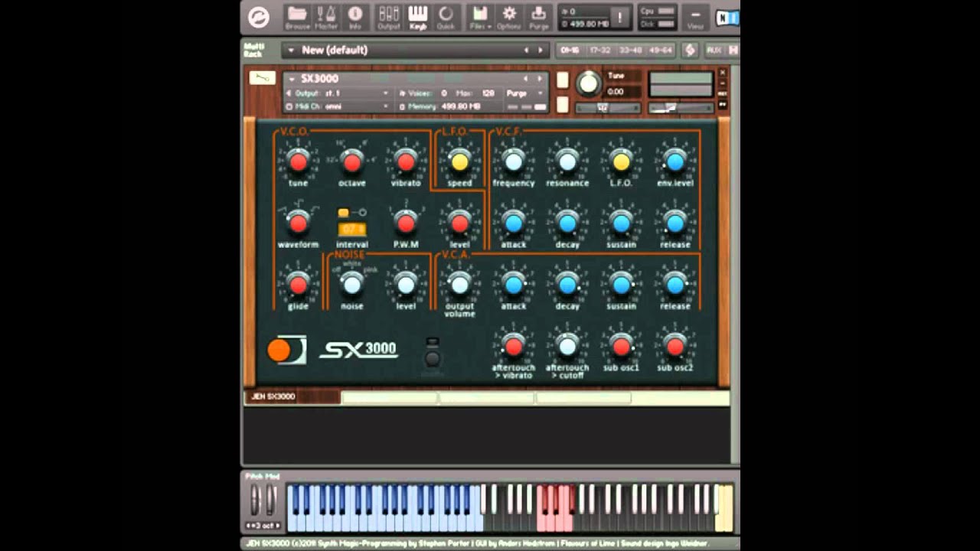The width and height of the screenshot is (980, 551).
Task: Click the aftertouch > vibrato knob
Action: [x=514, y=347]
